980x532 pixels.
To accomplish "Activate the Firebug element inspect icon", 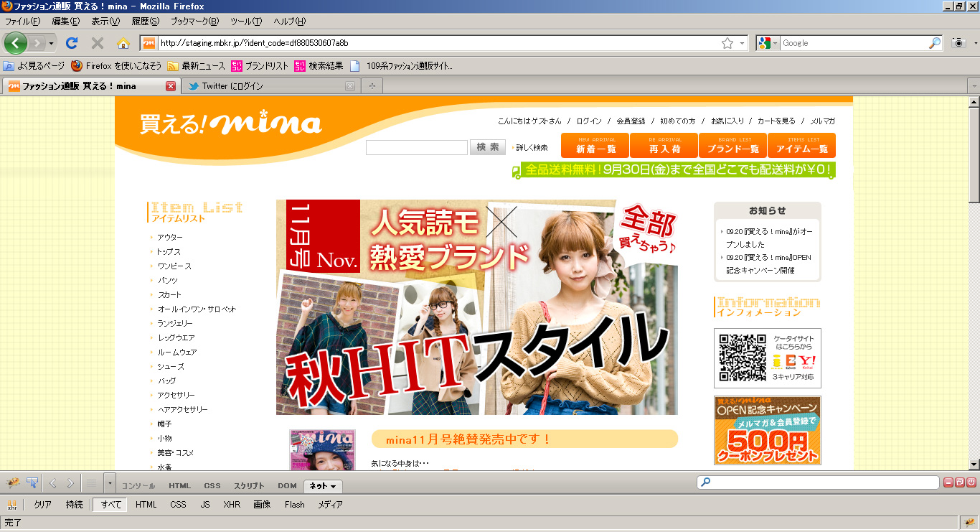I will click(32, 483).
